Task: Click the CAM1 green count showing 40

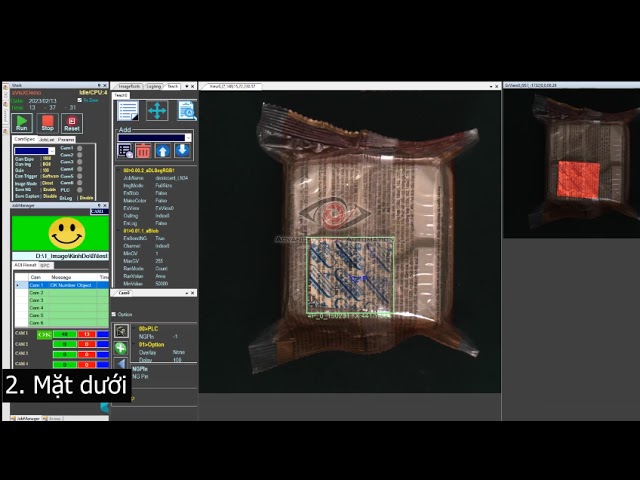Action: click(64, 334)
